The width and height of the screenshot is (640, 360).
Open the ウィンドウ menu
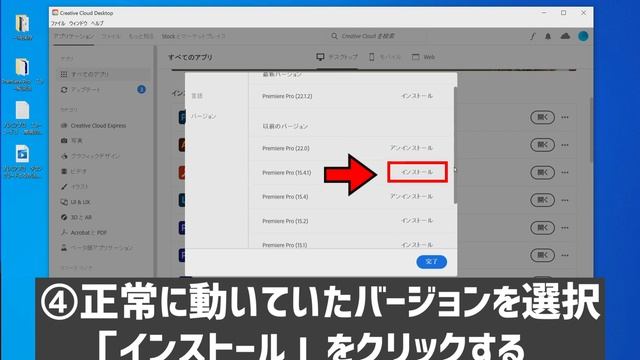[78, 24]
